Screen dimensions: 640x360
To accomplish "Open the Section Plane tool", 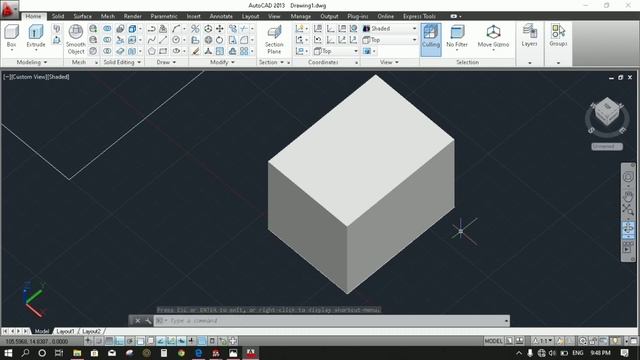I will click(274, 39).
